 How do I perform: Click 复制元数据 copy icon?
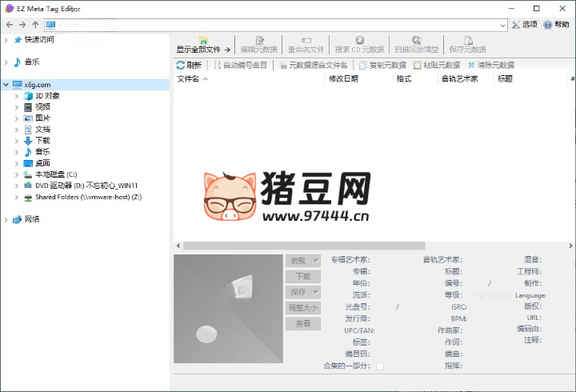click(x=363, y=66)
